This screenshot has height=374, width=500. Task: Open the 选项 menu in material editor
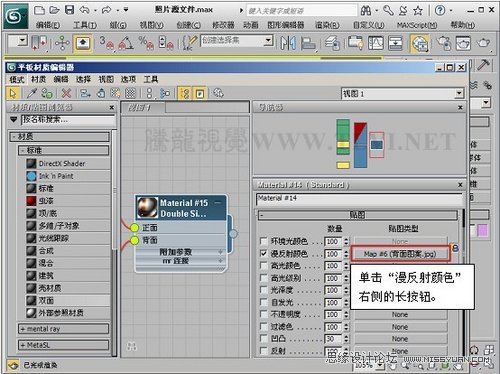click(128, 79)
